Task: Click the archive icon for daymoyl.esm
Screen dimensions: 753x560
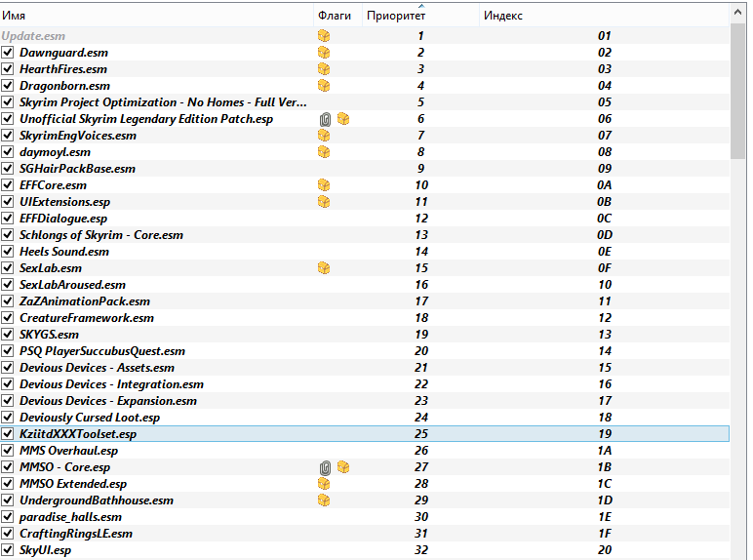Action: (324, 152)
